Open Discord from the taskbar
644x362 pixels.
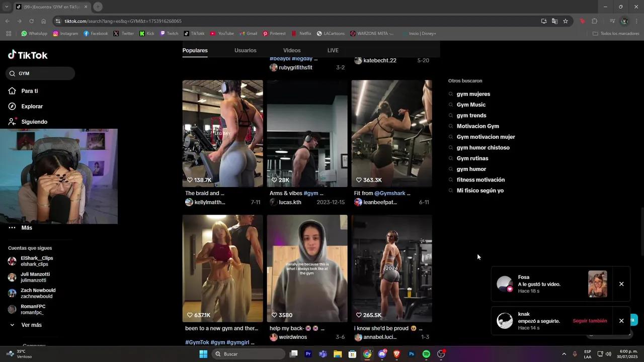382,354
